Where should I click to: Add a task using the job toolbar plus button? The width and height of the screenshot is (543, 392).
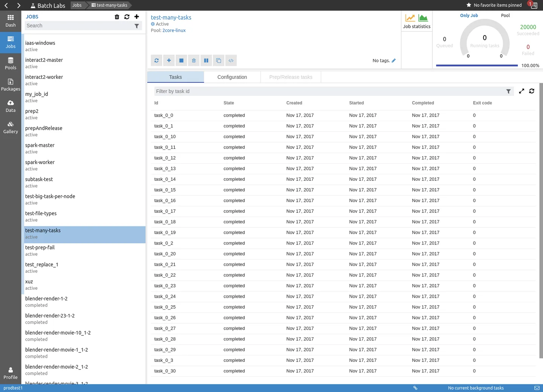pyautogui.click(x=169, y=60)
